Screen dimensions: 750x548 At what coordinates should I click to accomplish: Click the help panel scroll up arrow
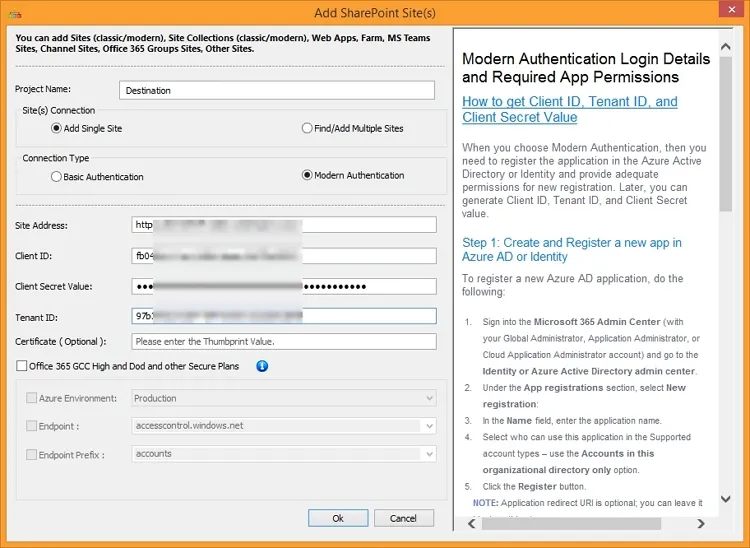[726, 46]
